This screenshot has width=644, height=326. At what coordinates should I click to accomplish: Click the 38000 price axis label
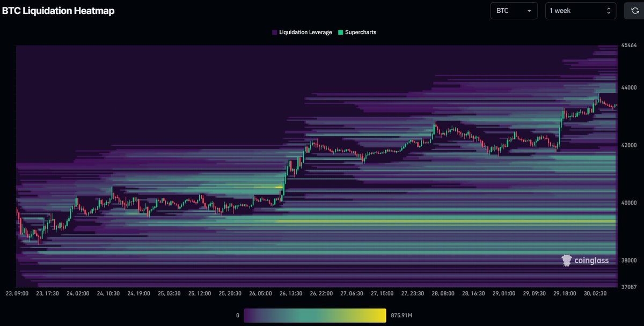(x=628, y=261)
